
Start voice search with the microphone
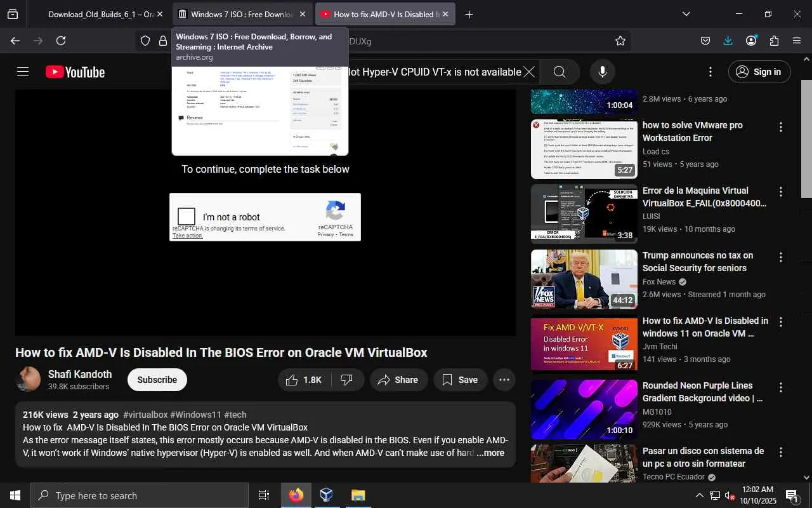(x=603, y=72)
